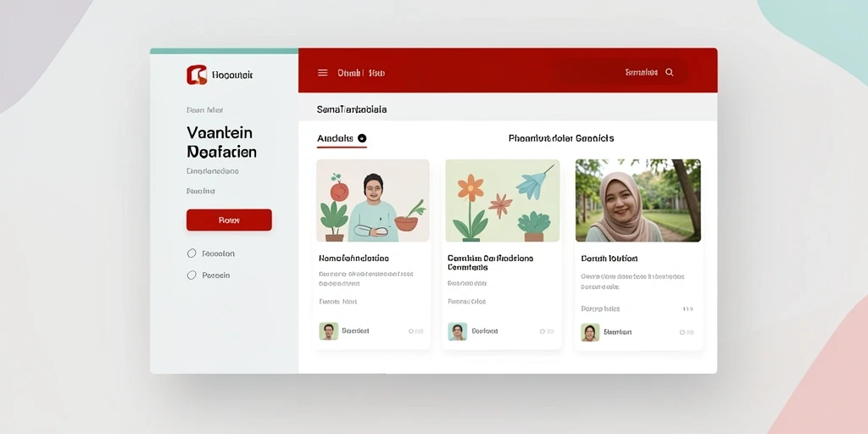The width and height of the screenshot is (868, 434).
Task: Open the photo of smiling woman in hijab
Action: (637, 200)
